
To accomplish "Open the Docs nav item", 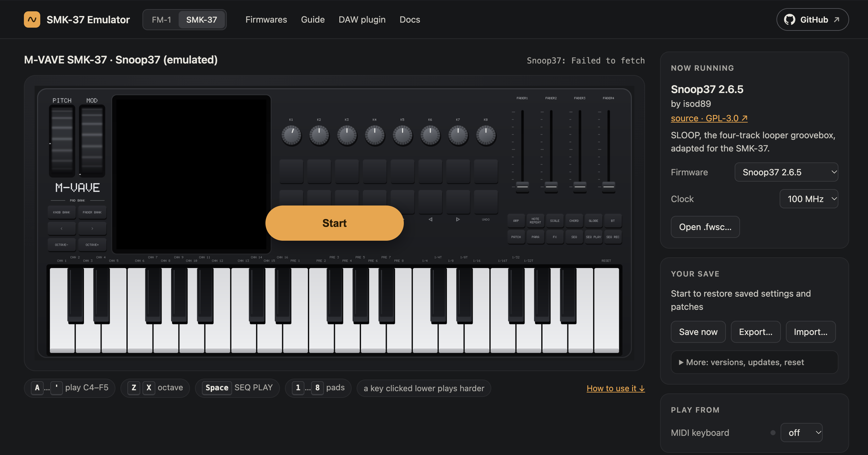I will tap(410, 19).
